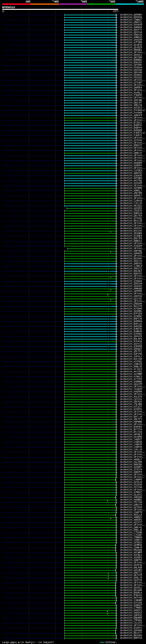Click the UniRef100_P36871-2 entry

point(132,133)
